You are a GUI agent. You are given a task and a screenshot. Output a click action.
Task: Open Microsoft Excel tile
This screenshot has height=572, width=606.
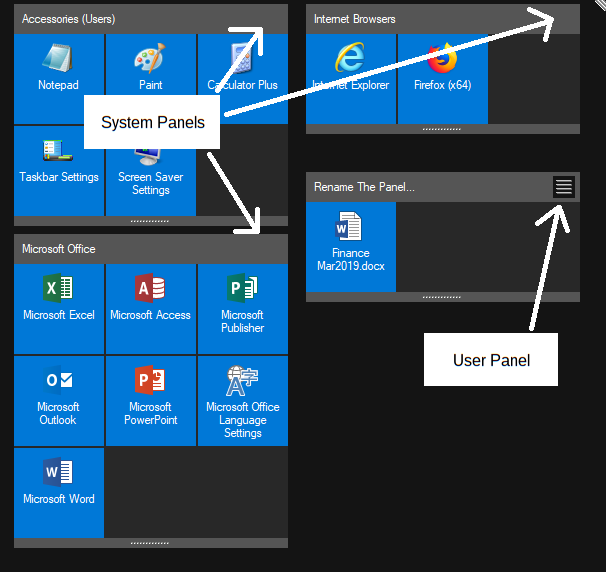(58, 299)
